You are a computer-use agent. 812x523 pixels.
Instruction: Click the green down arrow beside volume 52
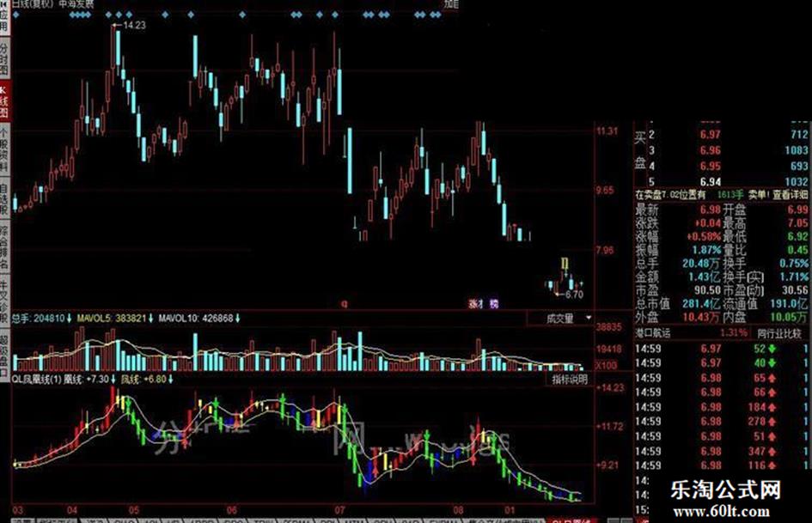[x=772, y=349]
